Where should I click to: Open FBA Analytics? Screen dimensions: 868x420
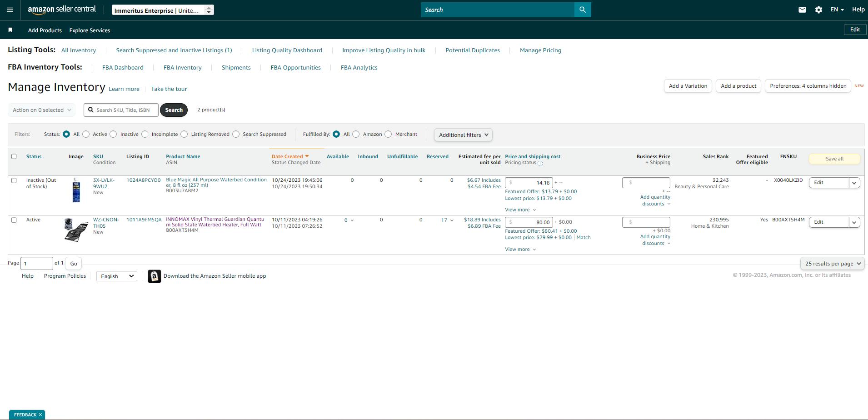[x=359, y=68]
